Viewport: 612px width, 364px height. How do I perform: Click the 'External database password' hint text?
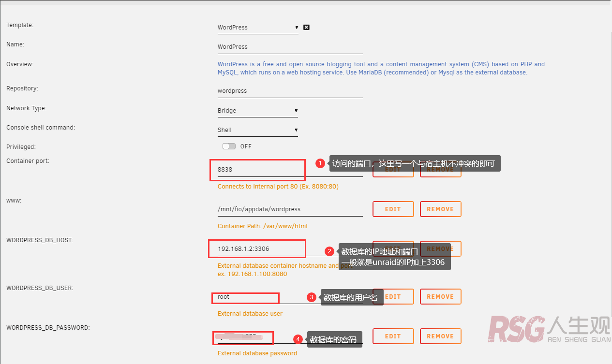tap(257, 353)
